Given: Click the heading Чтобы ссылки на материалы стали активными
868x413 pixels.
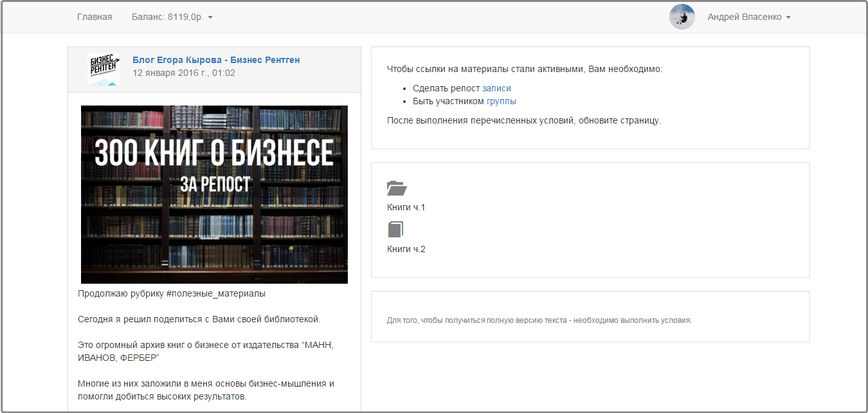Looking at the screenshot, I should point(525,69).
